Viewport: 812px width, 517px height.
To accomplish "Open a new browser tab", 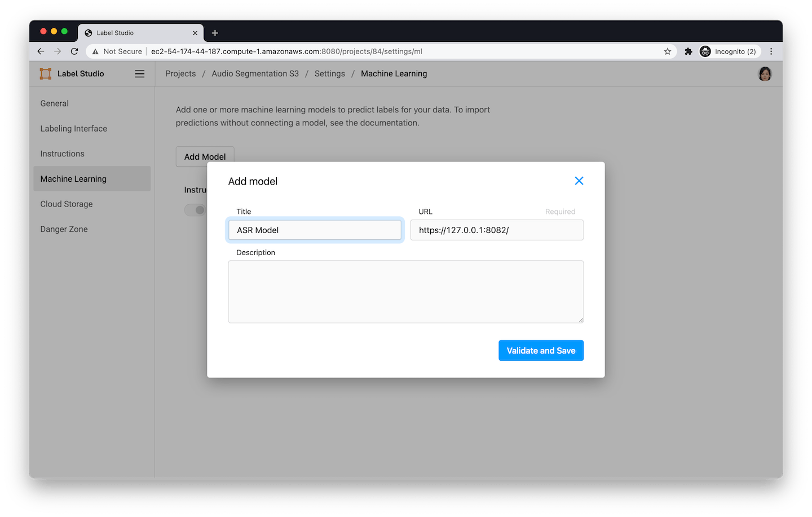I will coord(215,33).
